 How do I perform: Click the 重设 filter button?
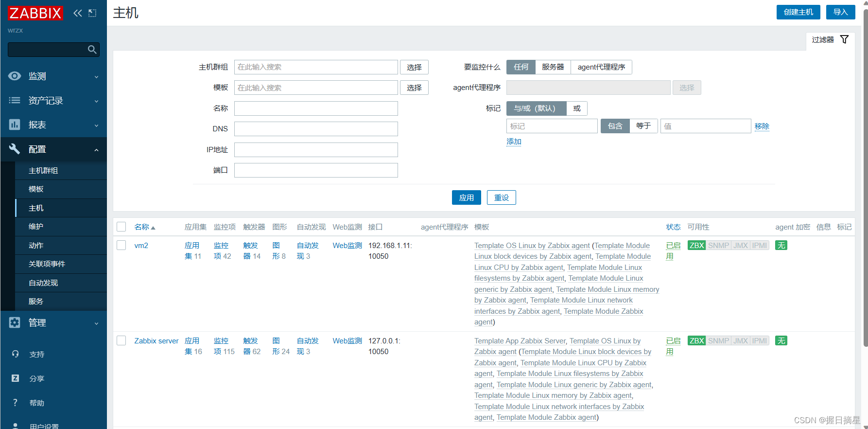pyautogui.click(x=502, y=197)
